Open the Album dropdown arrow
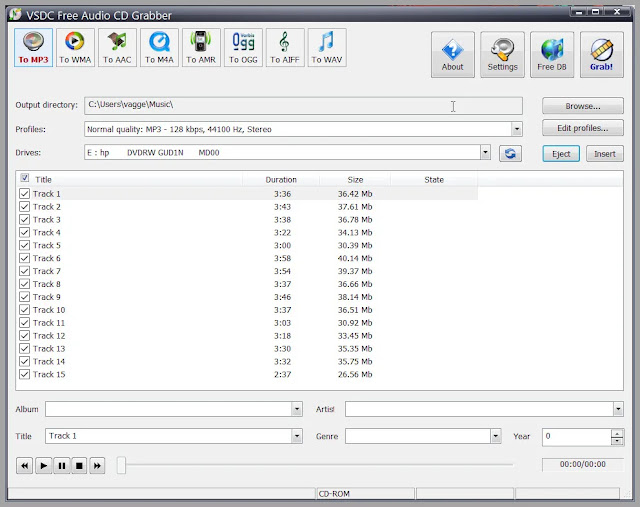The height and width of the screenshot is (507, 640). click(x=297, y=409)
